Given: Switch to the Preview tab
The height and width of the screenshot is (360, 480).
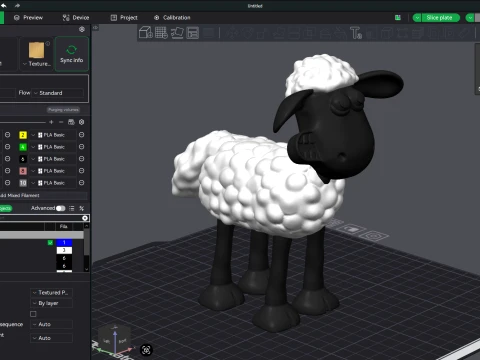Looking at the screenshot, I should pyautogui.click(x=29, y=18).
